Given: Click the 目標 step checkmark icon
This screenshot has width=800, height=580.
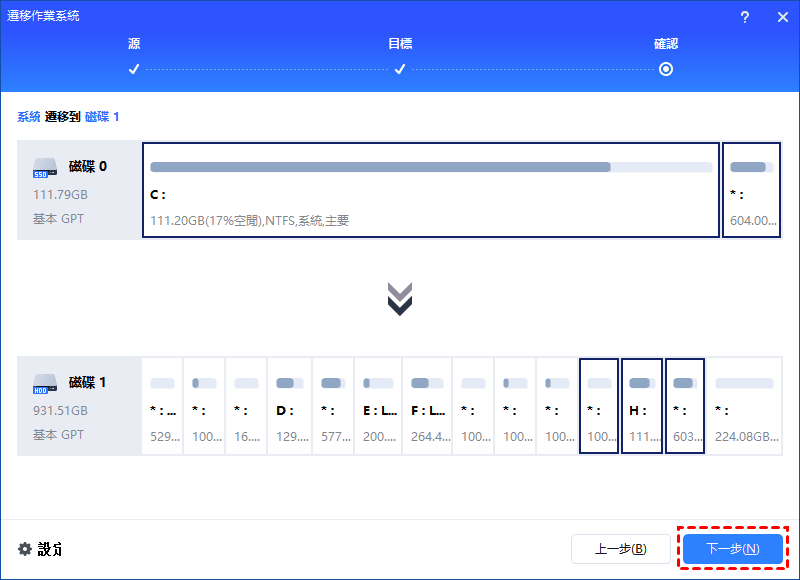Looking at the screenshot, I should (x=400, y=69).
